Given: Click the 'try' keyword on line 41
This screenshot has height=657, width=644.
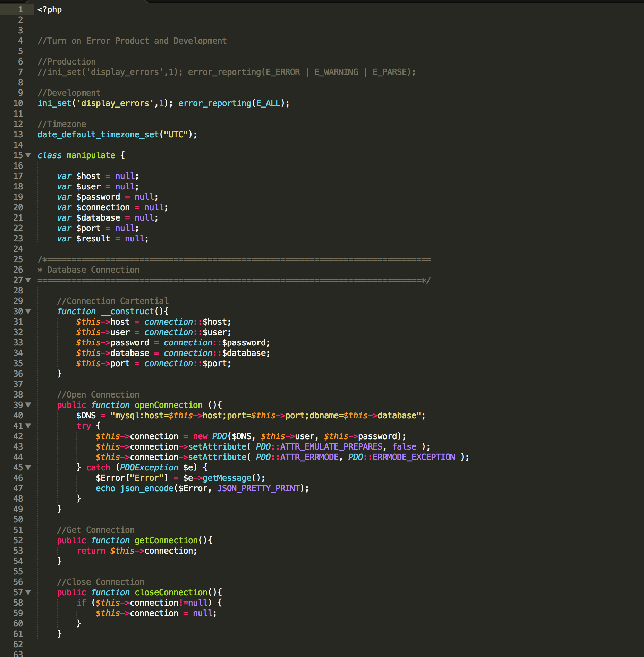Looking at the screenshot, I should 84,426.
